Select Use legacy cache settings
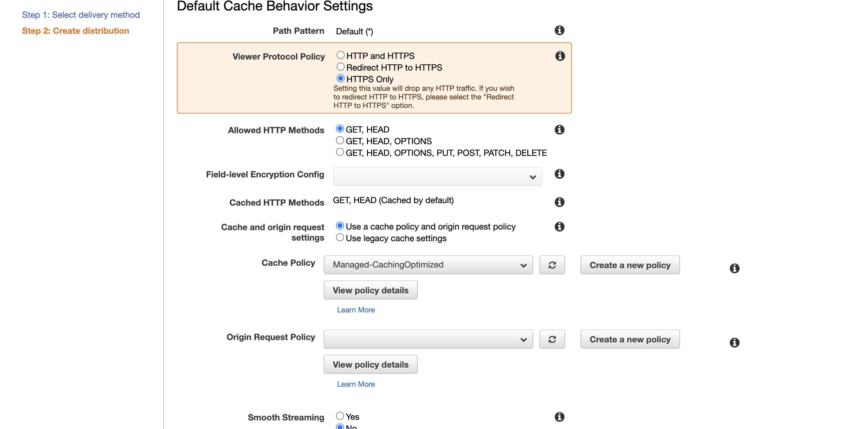The height and width of the screenshot is (429, 868). (340, 238)
